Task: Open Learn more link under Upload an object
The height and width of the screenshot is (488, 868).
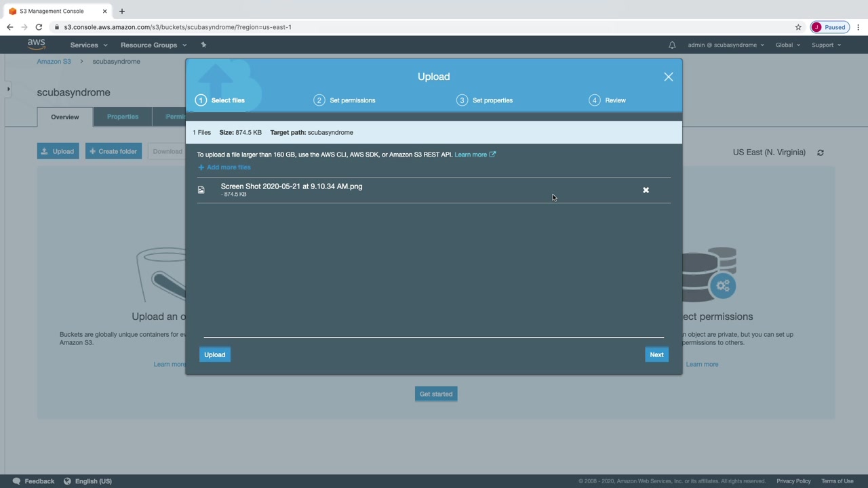Action: click(x=170, y=365)
